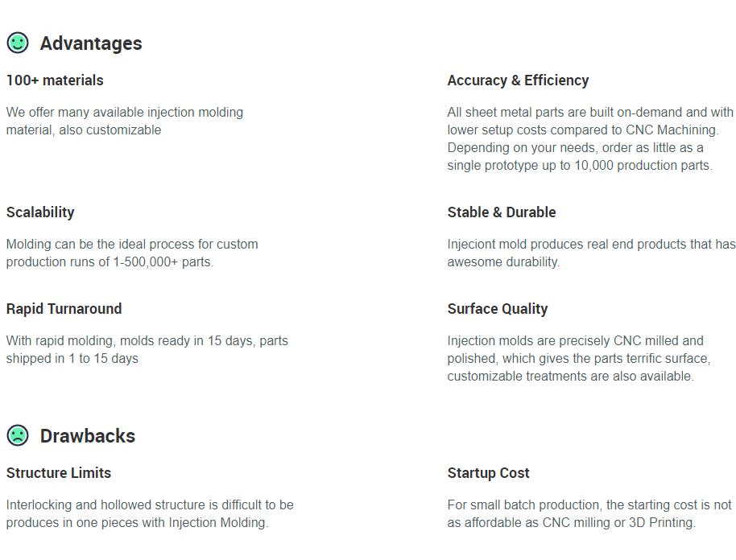This screenshot has width=736, height=560.
Task: Select the 100+ materials heading
Action: tap(55, 80)
